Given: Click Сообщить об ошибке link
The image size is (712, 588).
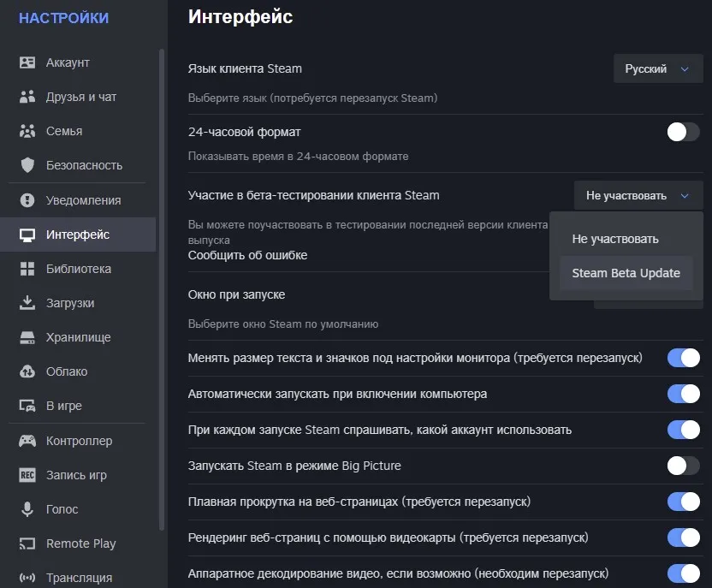Looking at the screenshot, I should [x=247, y=255].
